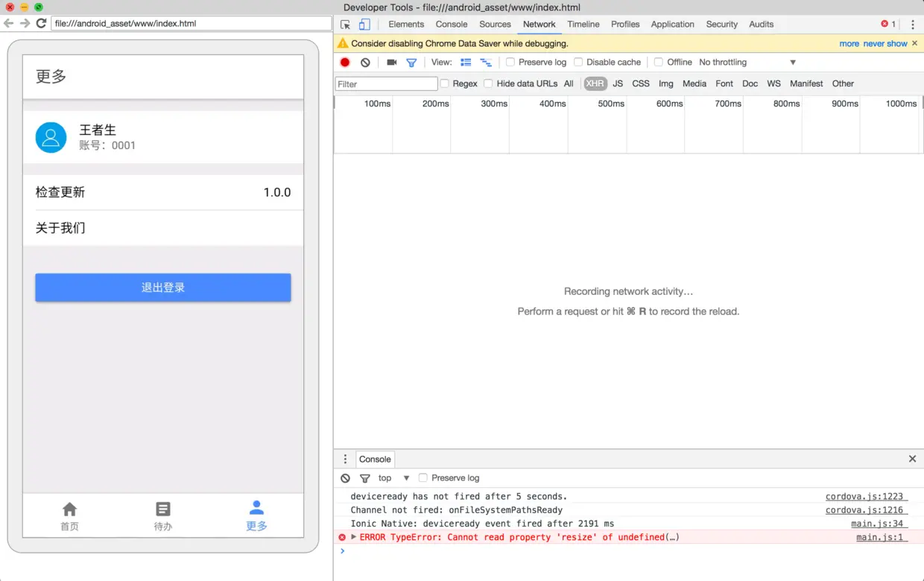Screen dimensions: 924x581
Task: Click the 退出登录 logout button
Action: click(x=163, y=288)
